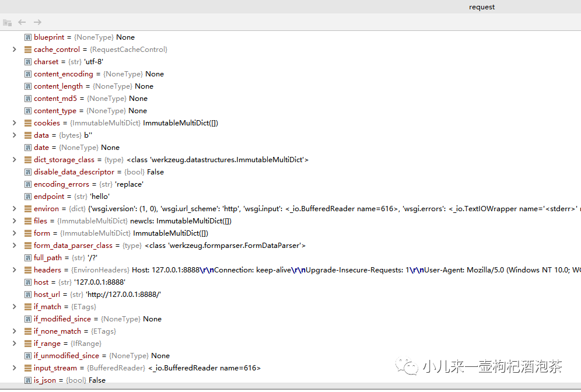Click the content_type field icon
Screen dimensions: 581x392
coord(28,110)
